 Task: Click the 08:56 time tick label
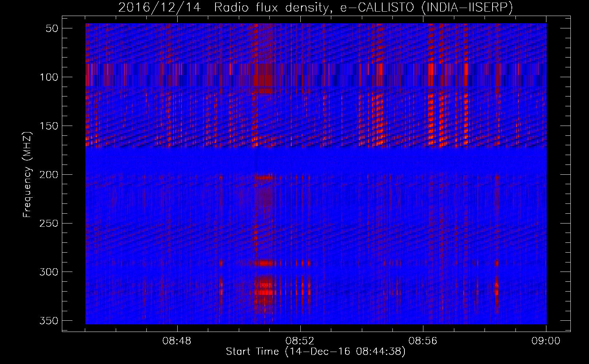click(x=423, y=341)
